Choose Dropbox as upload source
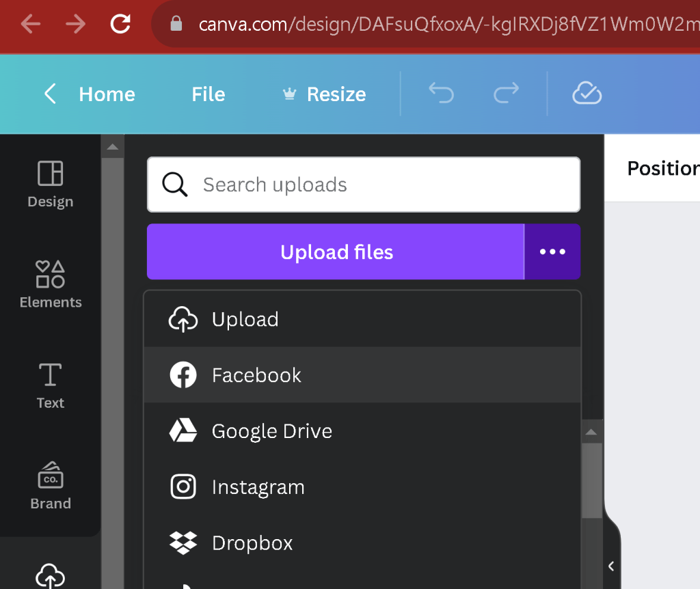The image size is (700, 589). click(x=362, y=543)
